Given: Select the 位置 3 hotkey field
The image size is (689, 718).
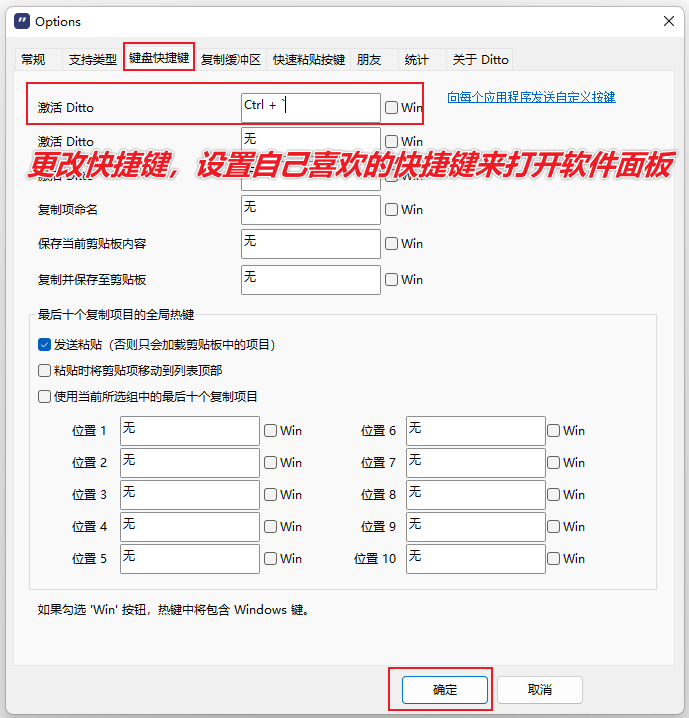Looking at the screenshot, I should tap(190, 495).
